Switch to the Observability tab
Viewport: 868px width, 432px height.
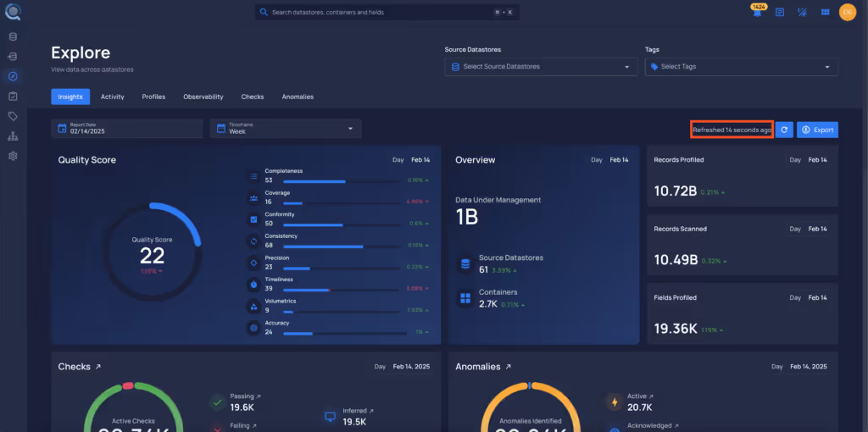point(203,97)
